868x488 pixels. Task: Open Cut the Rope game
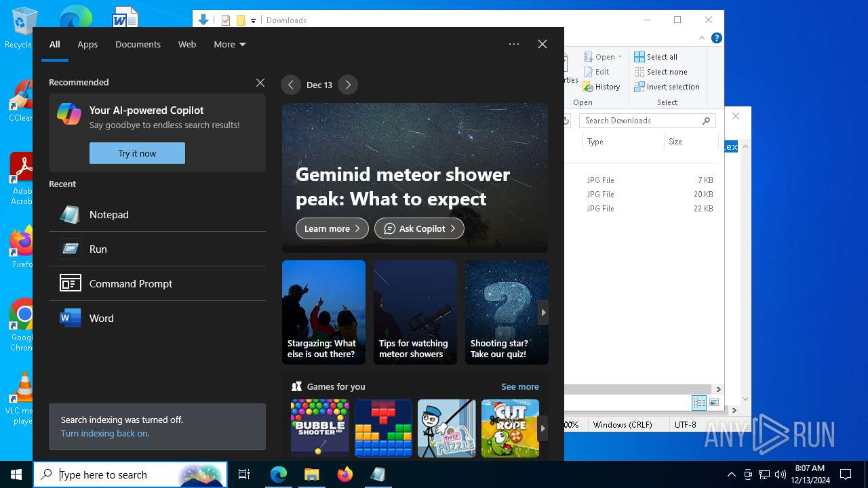[x=510, y=428]
